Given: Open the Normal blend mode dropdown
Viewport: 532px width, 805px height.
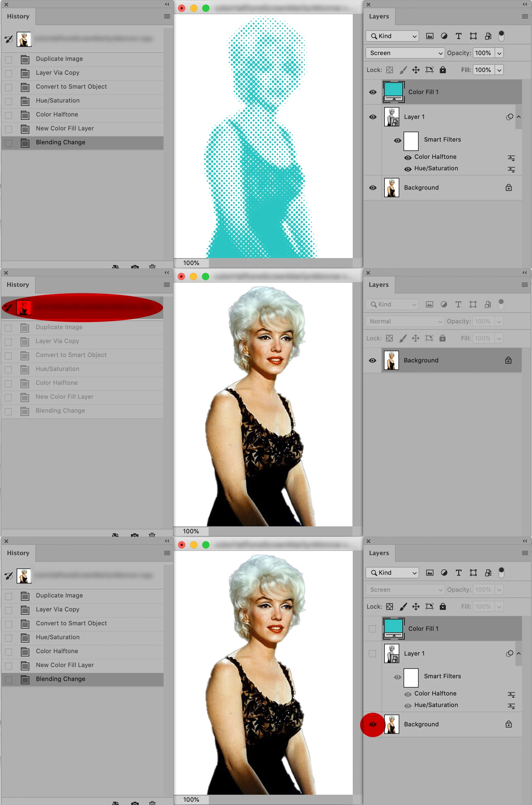Looking at the screenshot, I should pyautogui.click(x=404, y=321).
